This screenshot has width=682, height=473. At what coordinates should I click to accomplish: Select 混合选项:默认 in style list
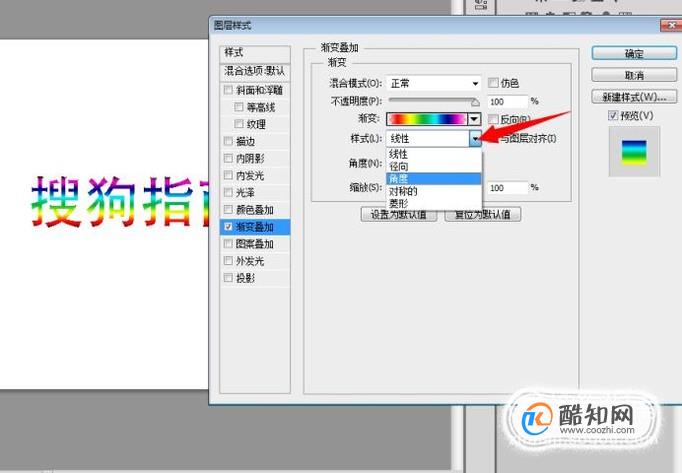[x=255, y=71]
